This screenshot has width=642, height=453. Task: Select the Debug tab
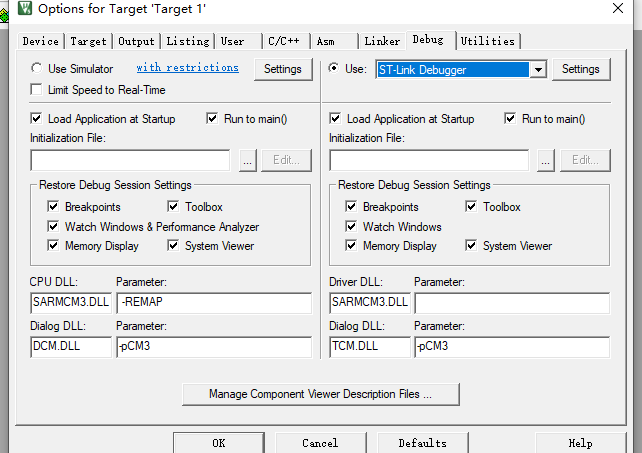pos(430,40)
